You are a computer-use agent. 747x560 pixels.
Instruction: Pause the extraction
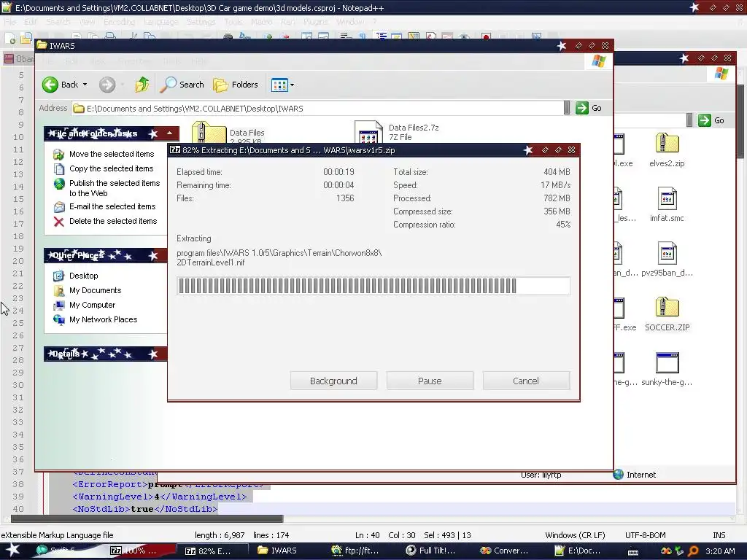[430, 381]
